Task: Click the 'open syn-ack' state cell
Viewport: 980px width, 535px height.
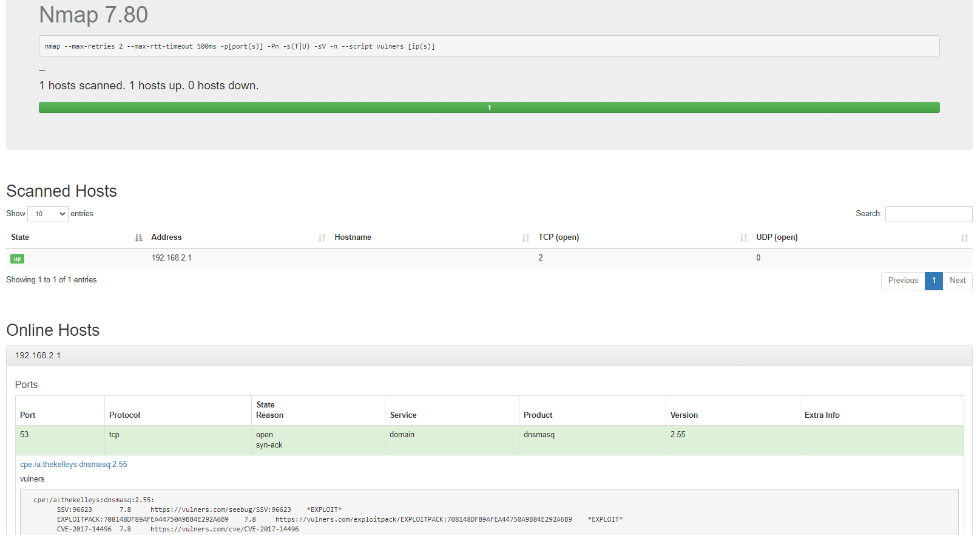Action: point(319,440)
